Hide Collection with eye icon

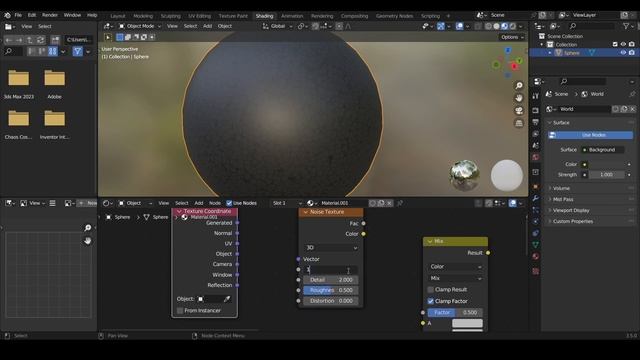(623, 44)
